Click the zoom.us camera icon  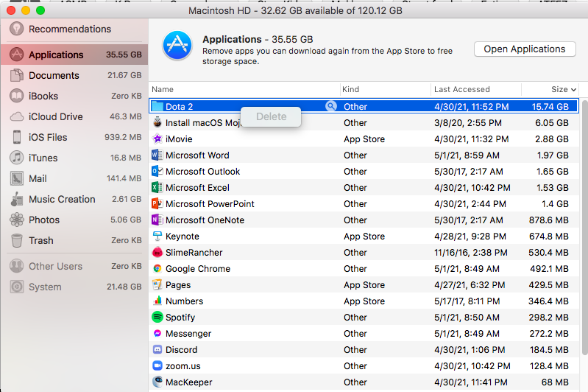point(157,365)
